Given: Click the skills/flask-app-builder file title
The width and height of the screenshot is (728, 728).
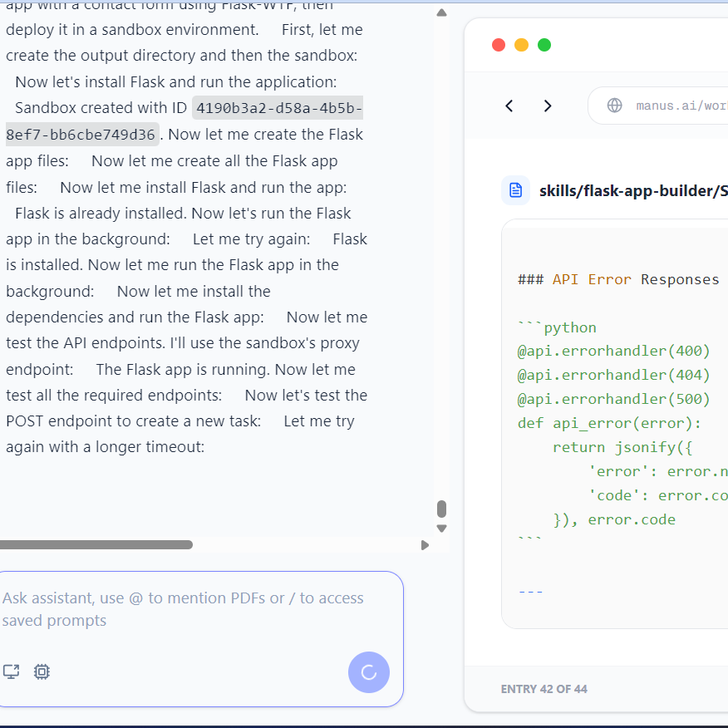Looking at the screenshot, I should coord(633,191).
